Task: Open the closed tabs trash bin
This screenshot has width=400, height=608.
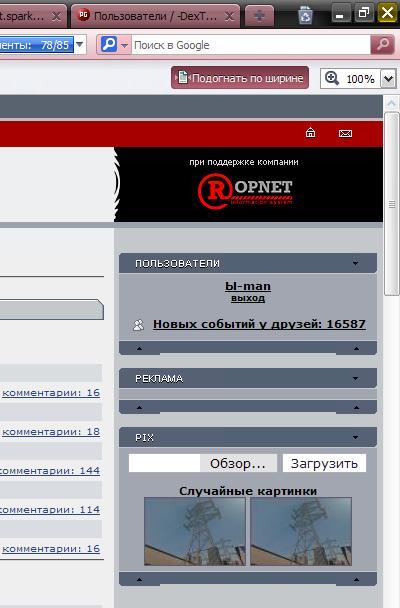Action: 305,16
